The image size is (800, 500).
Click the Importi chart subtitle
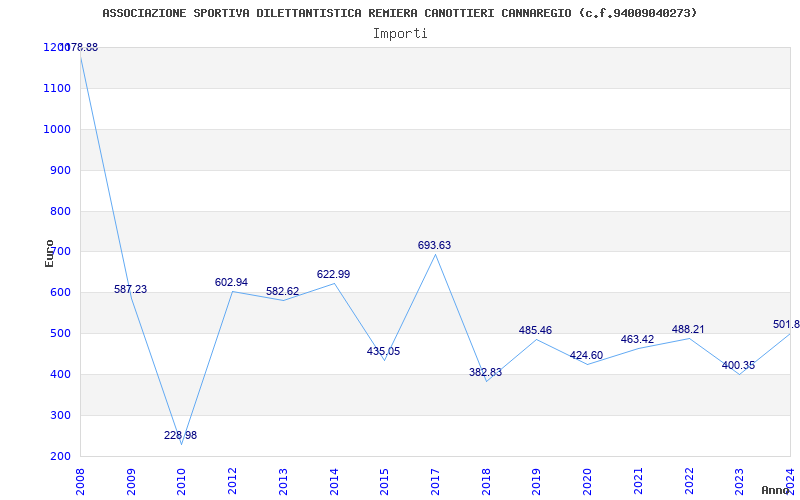coord(400,34)
